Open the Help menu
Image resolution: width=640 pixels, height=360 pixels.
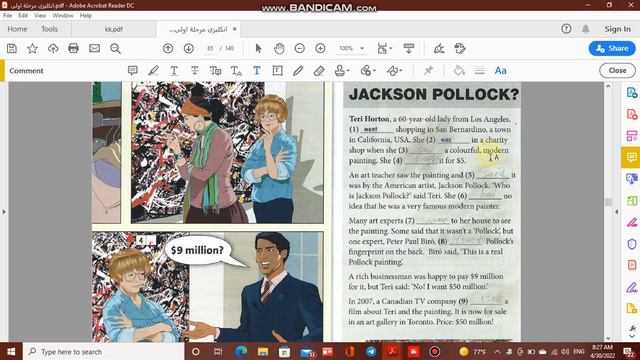tap(85, 16)
